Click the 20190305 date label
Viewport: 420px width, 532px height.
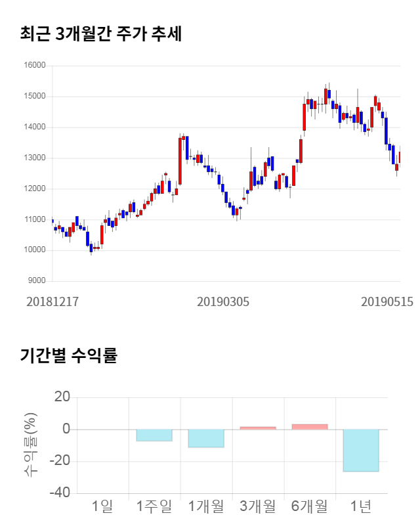click(223, 302)
